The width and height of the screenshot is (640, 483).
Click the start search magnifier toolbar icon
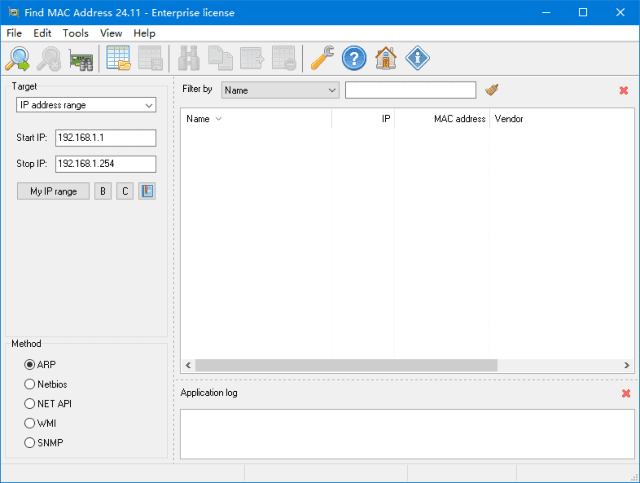(x=17, y=59)
